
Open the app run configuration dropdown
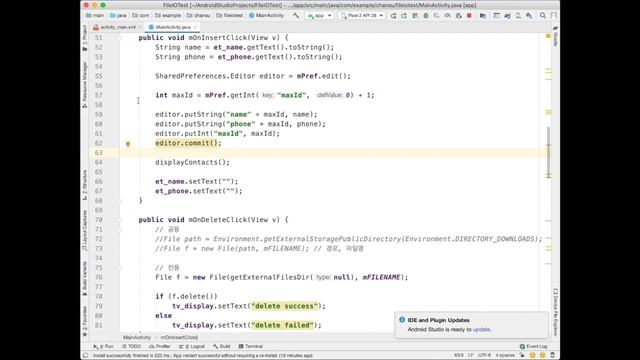click(x=319, y=16)
